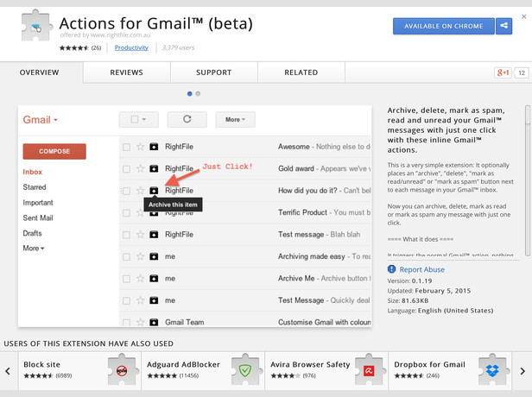Click the Block site extension icon
Viewport: 532px width, 397px height.
(122, 371)
